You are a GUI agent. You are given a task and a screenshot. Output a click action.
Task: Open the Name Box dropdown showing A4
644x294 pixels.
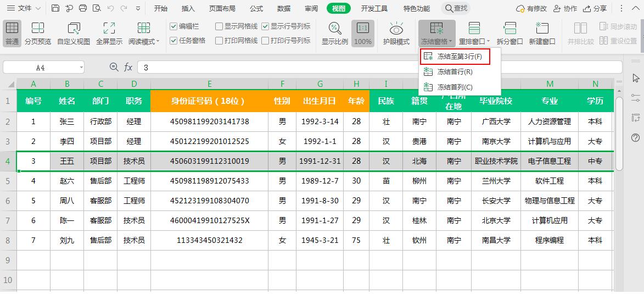[81, 68]
